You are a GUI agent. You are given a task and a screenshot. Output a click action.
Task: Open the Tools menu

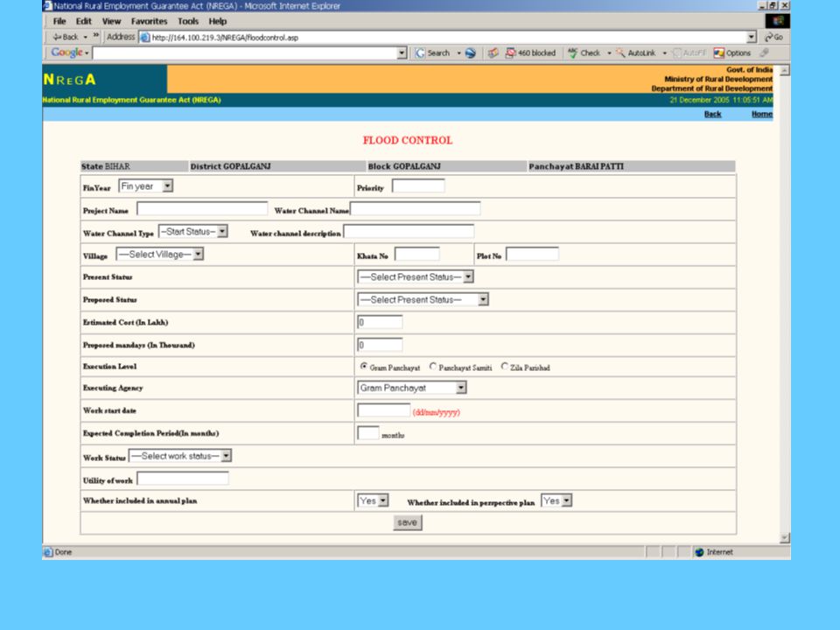pos(188,21)
